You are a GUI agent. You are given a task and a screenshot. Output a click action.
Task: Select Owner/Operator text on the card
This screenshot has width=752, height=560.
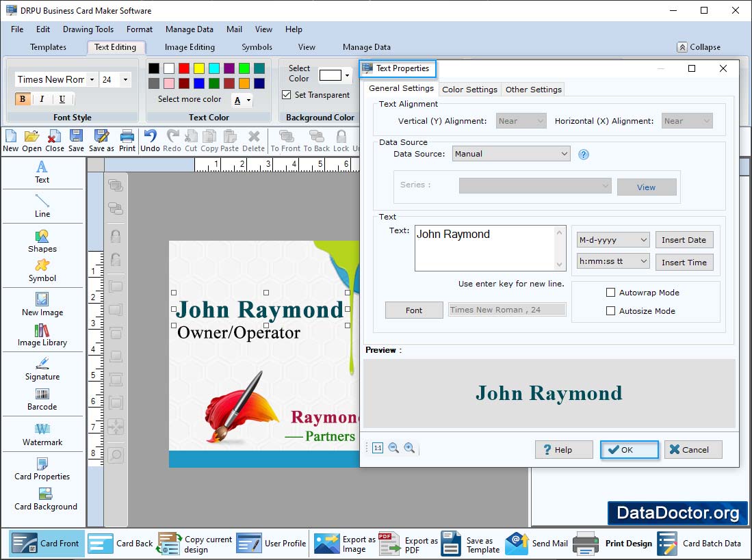click(239, 332)
